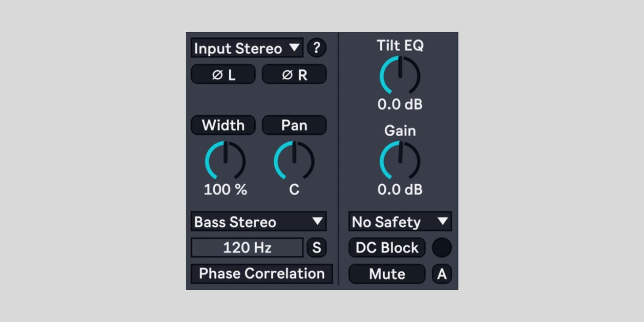Click the Width knob dial
The width and height of the screenshot is (644, 322).
tap(225, 161)
